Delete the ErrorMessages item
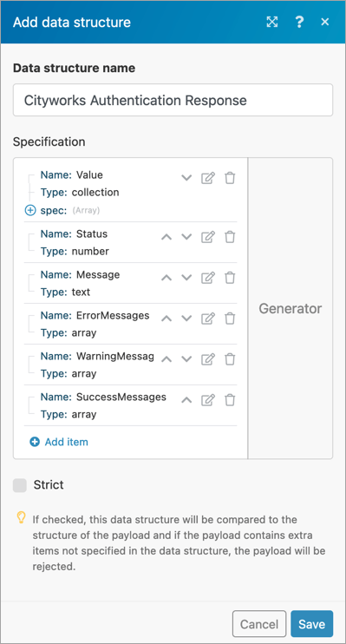Screen dimensions: 346x644 coord(230,319)
